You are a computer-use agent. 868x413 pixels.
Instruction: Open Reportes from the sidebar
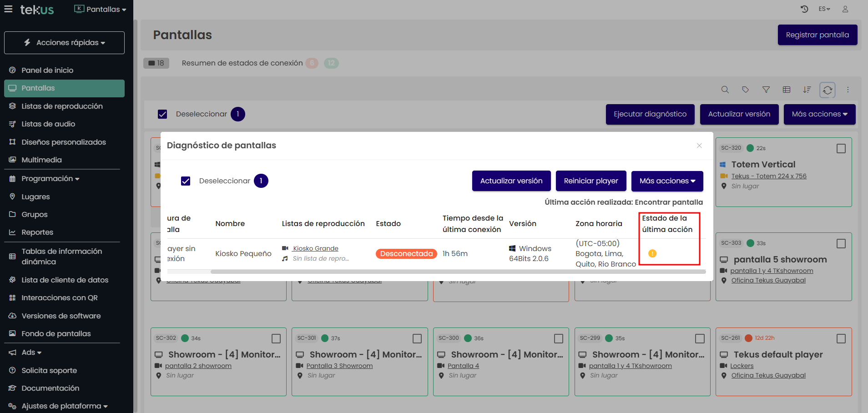(37, 232)
